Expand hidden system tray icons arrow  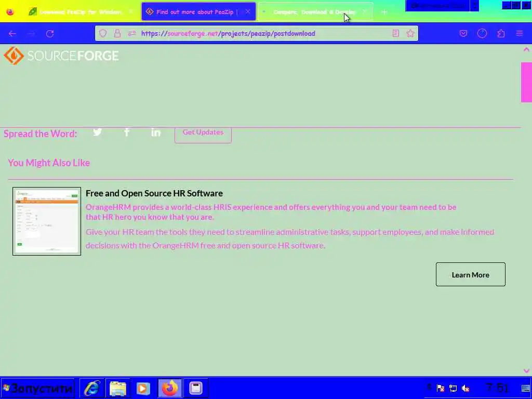tap(429, 388)
